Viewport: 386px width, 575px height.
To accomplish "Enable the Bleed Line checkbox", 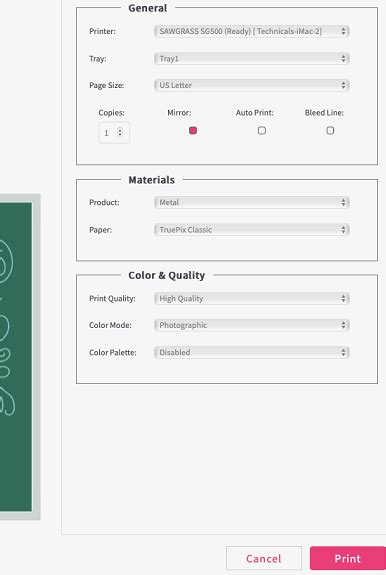I will (330, 131).
